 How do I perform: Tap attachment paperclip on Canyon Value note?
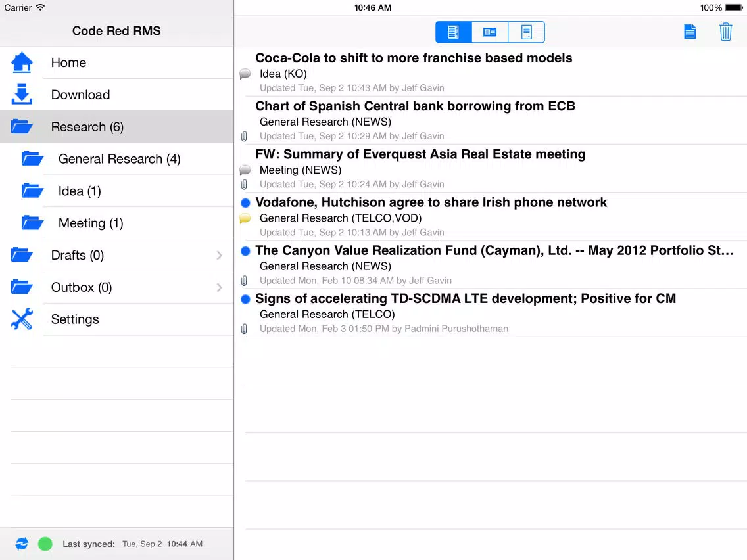pyautogui.click(x=244, y=281)
